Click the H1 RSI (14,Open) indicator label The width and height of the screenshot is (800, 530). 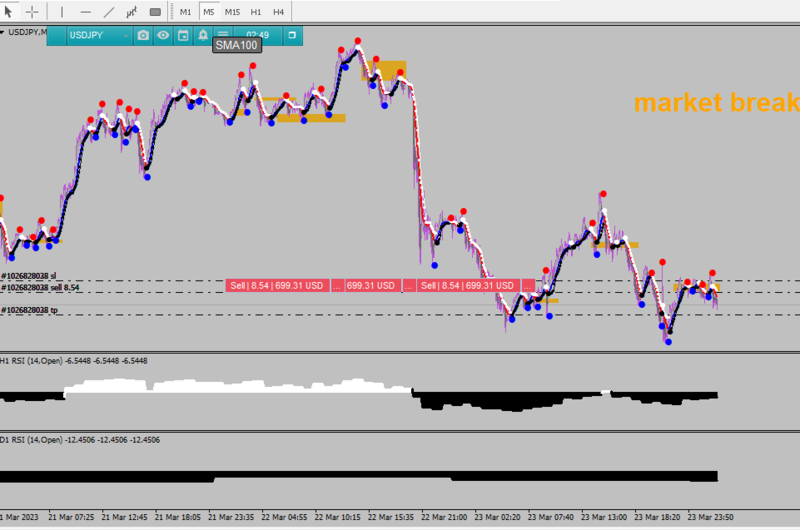pos(73,361)
